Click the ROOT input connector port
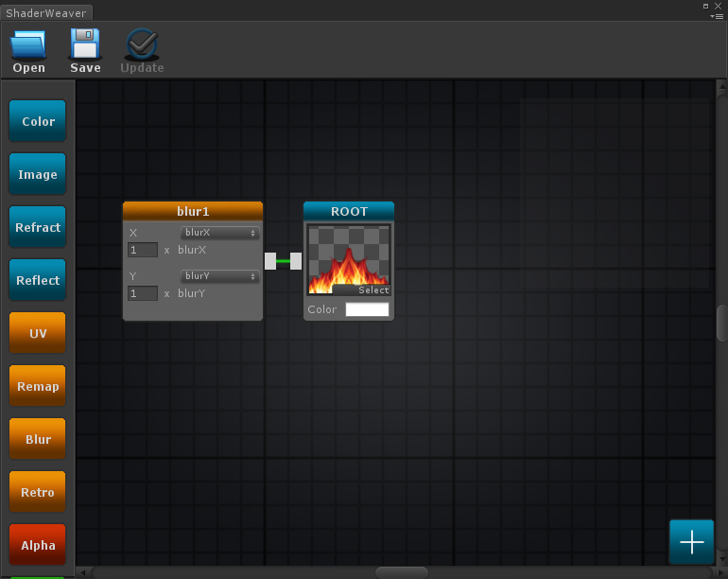Image resolution: width=728 pixels, height=579 pixels. click(296, 261)
